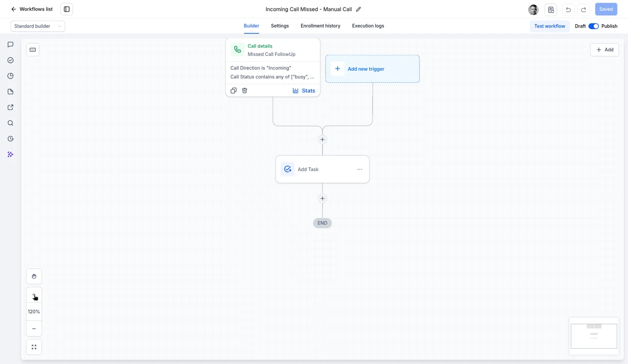
Task: Click the Add button on canvas
Action: [x=604, y=50]
